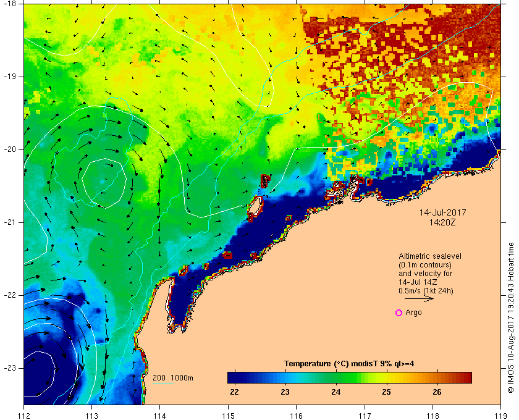Click latitude axis label '-21'
Image resolution: width=519 pixels, height=420 pixels.
click(9, 222)
